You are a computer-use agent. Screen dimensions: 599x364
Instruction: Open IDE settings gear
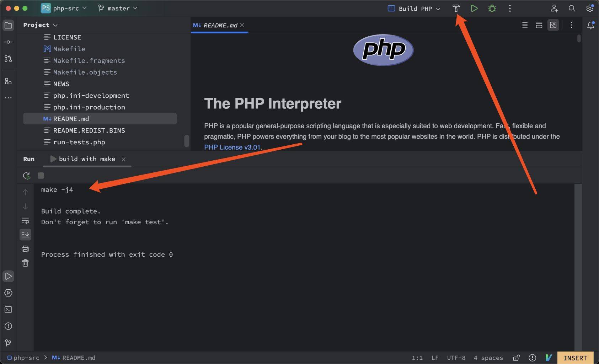590,8
